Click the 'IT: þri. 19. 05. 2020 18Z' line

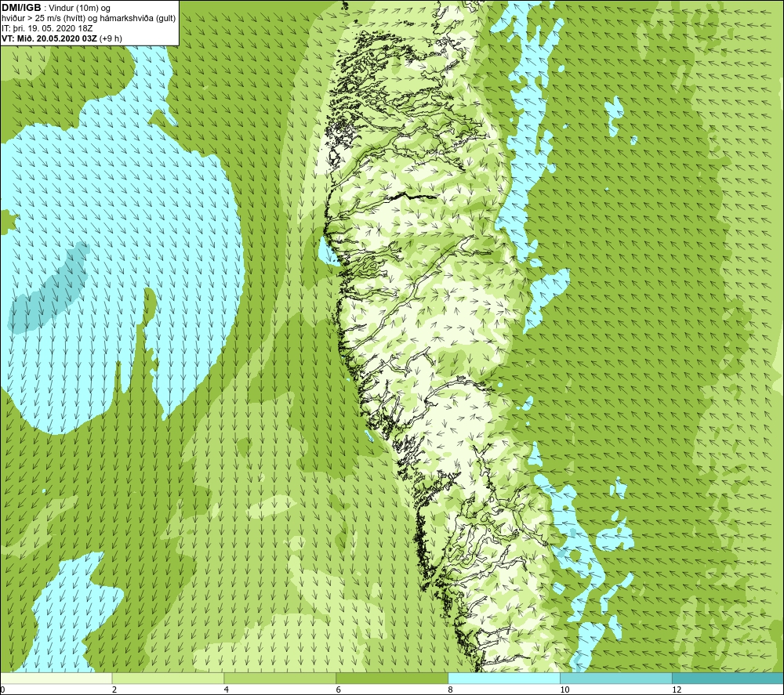tap(47, 28)
